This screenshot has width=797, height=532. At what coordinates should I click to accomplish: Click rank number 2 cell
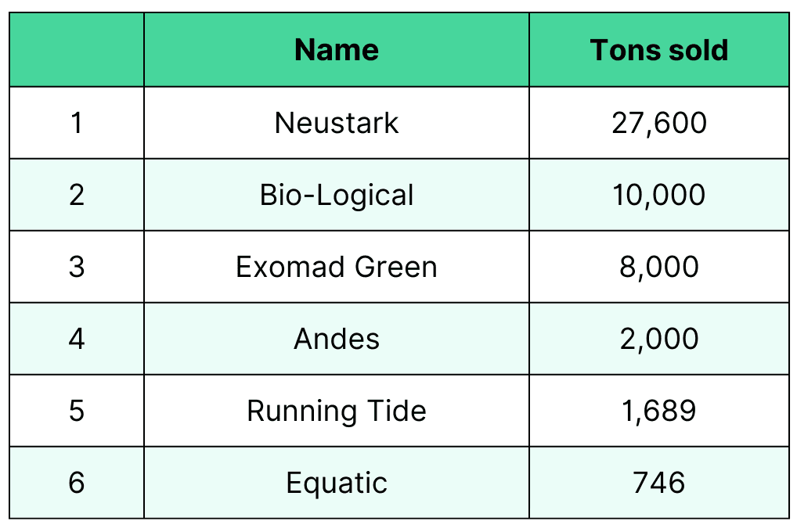point(77,195)
